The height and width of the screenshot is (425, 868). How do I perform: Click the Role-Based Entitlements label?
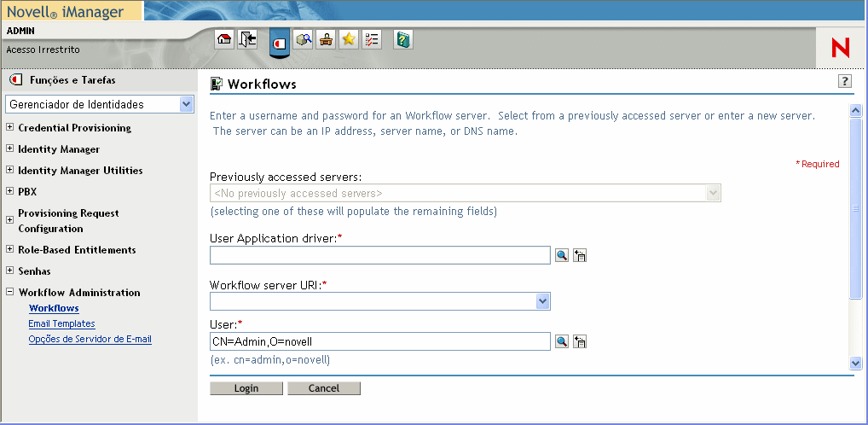click(77, 250)
